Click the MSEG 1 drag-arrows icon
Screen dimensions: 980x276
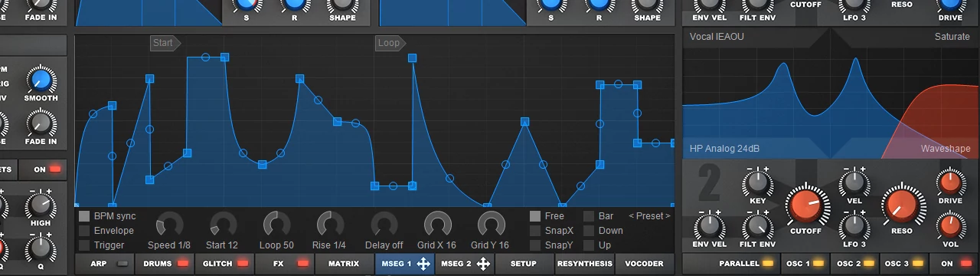click(x=423, y=264)
